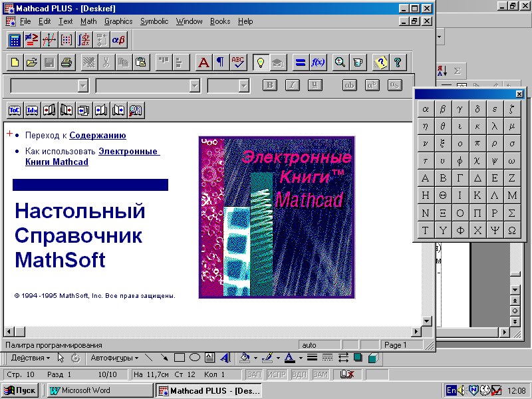Click the Пуск Start button
This screenshot has height=399, width=532.
pos(19,390)
